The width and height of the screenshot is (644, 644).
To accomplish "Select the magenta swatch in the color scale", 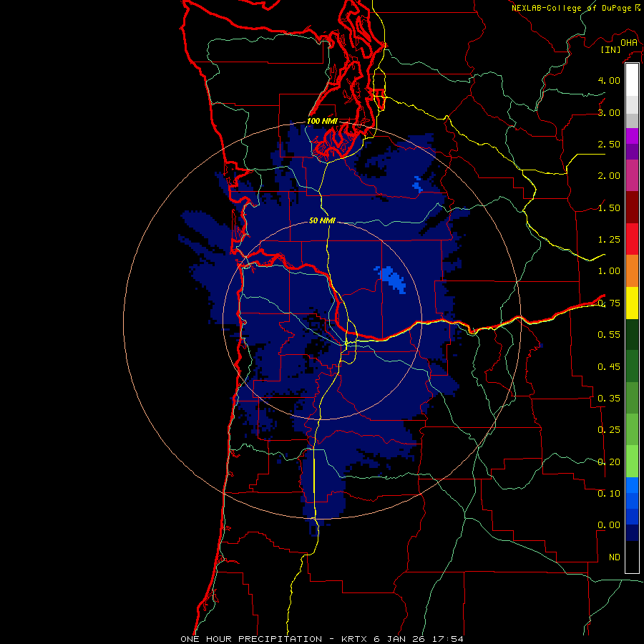I will click(632, 175).
